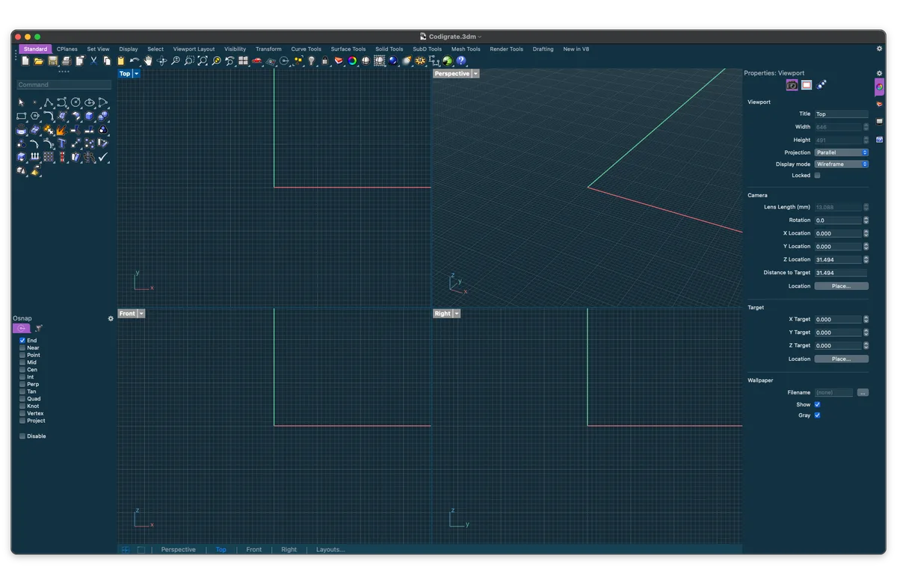Image resolution: width=897 pixels, height=588 pixels.
Task: Select the Polyline tool
Action: (49, 102)
